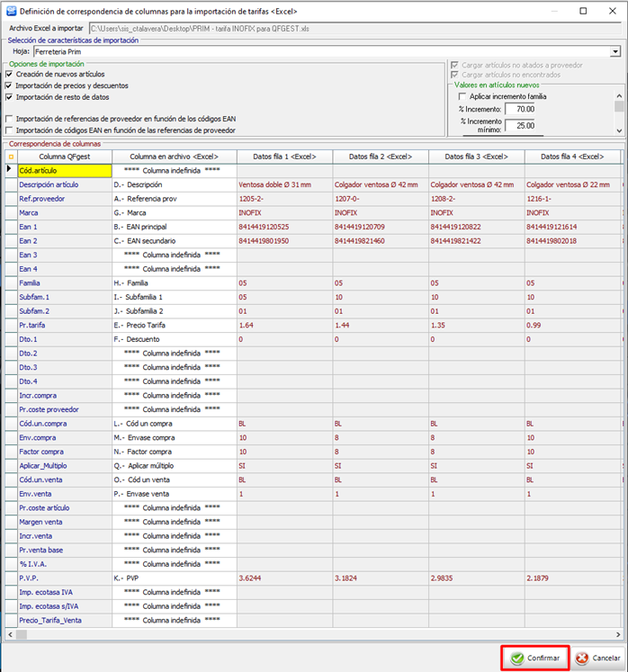Click the % Incremento field showing 70.00

[x=520, y=109]
